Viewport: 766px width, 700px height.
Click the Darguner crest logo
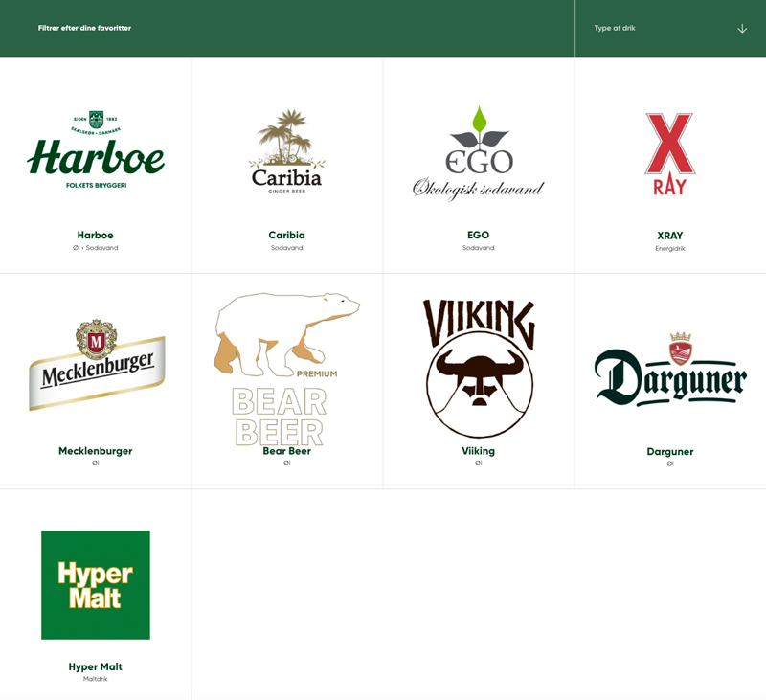pos(670,369)
